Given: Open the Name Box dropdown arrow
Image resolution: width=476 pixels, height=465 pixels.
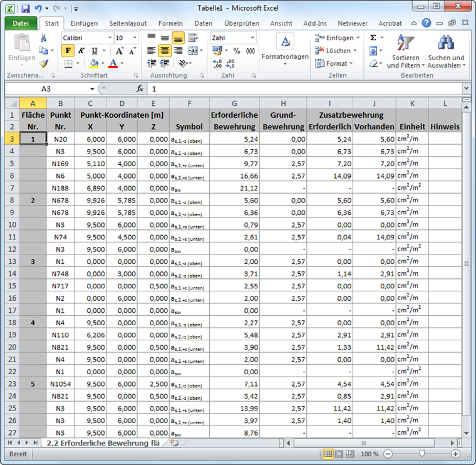Looking at the screenshot, I should click(x=92, y=89).
